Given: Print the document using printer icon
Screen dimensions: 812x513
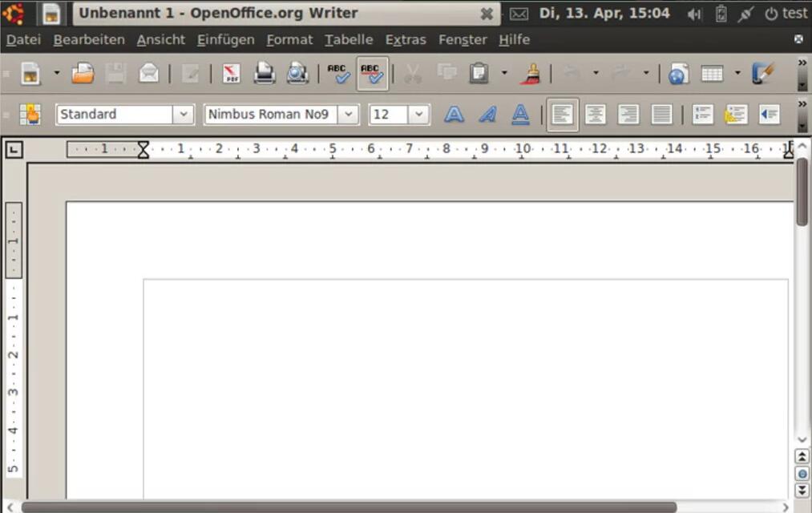Looking at the screenshot, I should click(x=265, y=74).
